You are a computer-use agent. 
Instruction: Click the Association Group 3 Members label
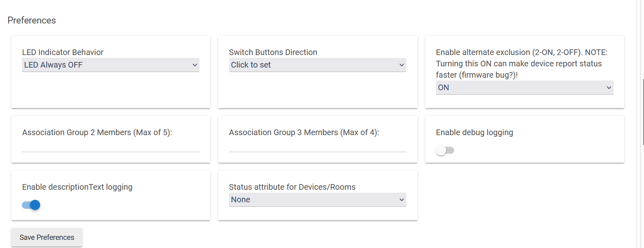[304, 132]
